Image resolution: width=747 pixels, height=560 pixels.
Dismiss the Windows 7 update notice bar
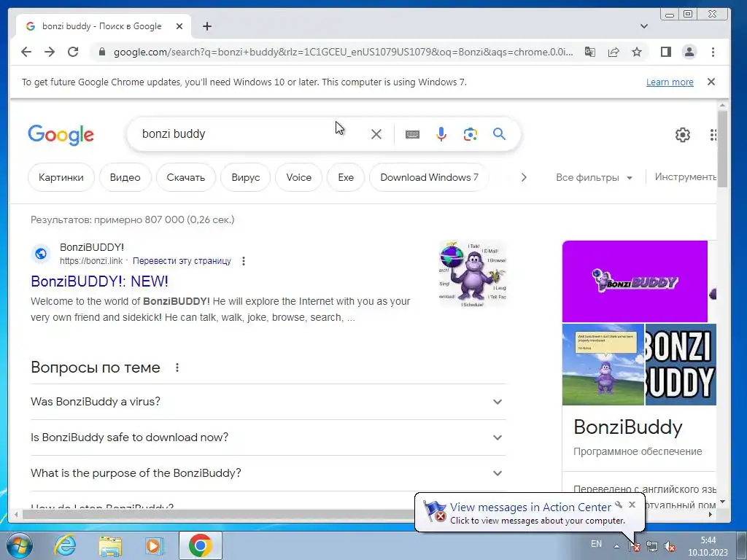point(711,82)
